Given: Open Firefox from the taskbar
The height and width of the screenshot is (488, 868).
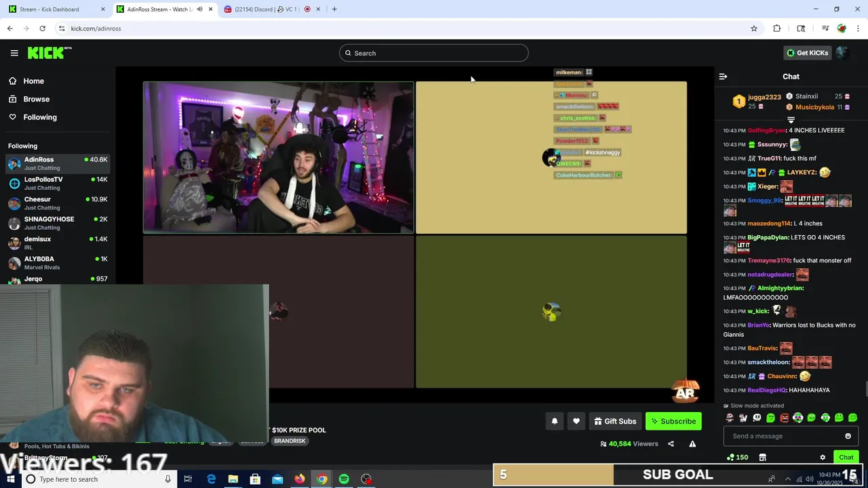Looking at the screenshot, I should pos(299,479).
